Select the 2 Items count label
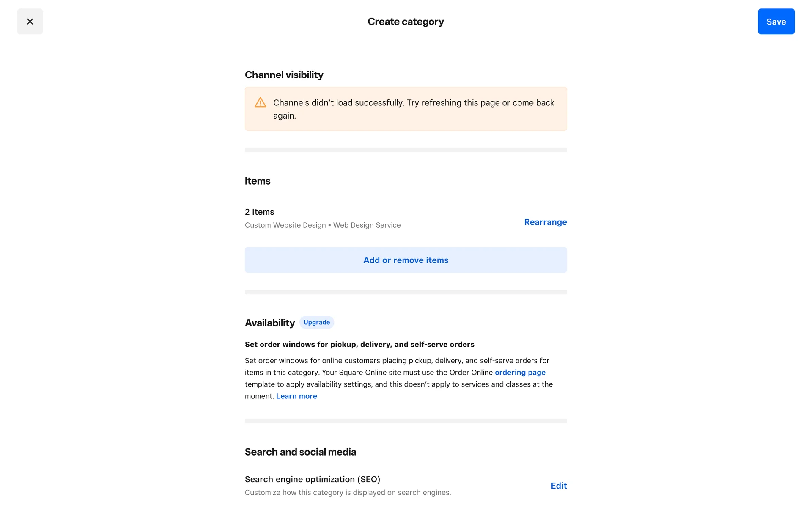The height and width of the screenshot is (508, 812). pos(259,212)
